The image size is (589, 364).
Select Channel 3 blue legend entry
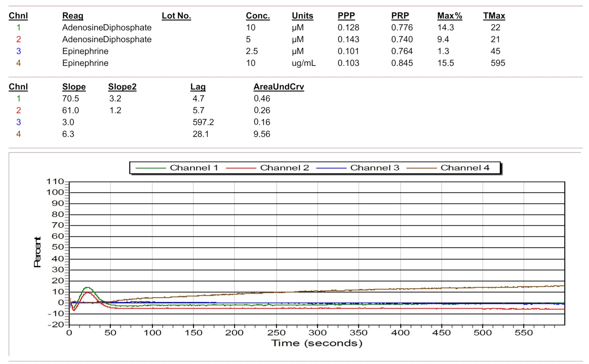(x=374, y=168)
